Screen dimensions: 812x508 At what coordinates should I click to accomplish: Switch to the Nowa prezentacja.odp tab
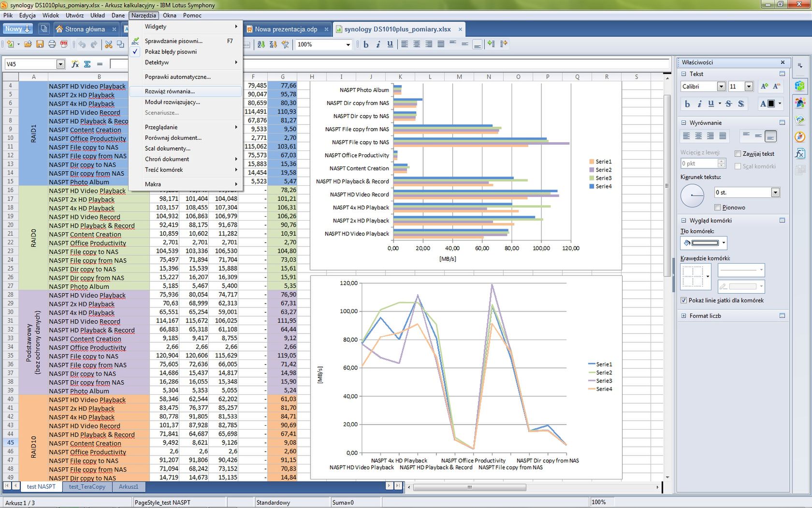coord(287,29)
